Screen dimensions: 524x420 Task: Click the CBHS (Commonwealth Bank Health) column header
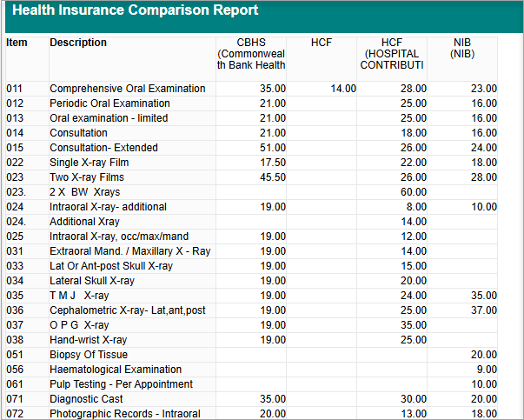tap(251, 54)
